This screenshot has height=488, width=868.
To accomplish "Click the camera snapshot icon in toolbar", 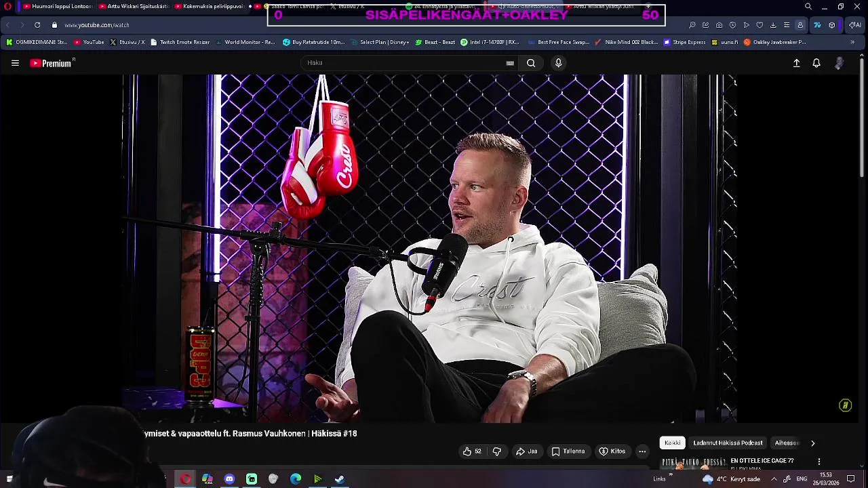I will 719,25.
